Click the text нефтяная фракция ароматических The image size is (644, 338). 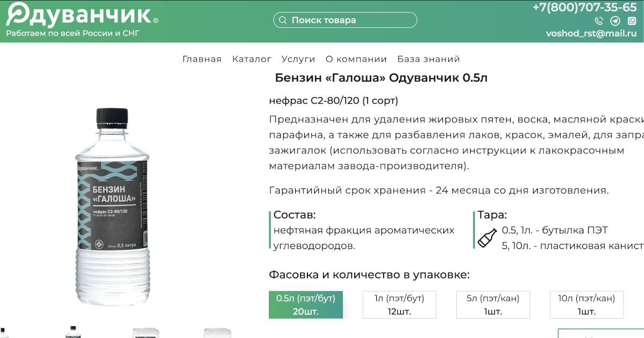364,231
